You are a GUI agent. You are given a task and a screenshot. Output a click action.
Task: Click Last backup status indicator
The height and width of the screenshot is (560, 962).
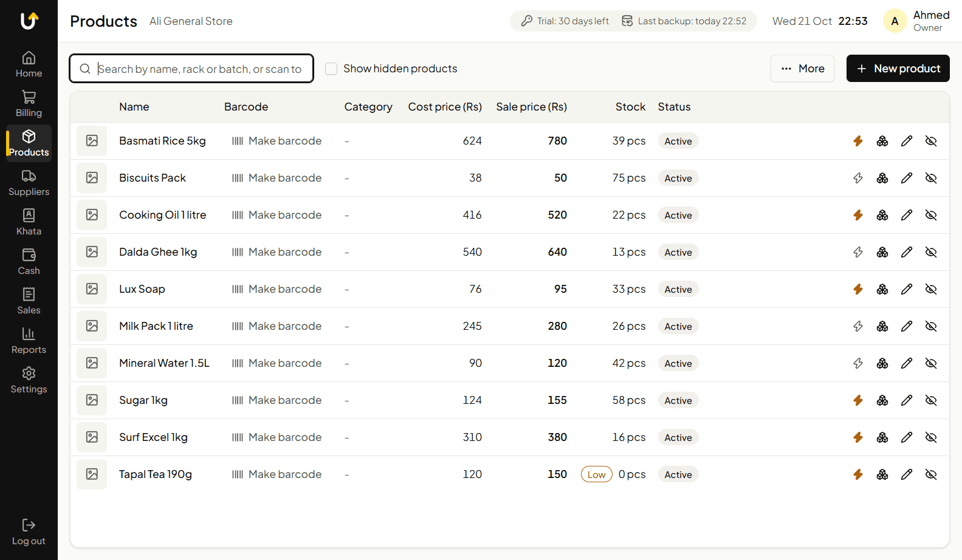pyautogui.click(x=684, y=21)
